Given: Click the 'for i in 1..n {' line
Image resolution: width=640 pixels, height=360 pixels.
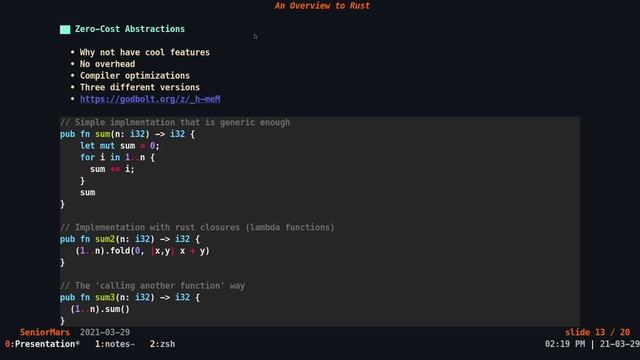Looking at the screenshot, I should pyautogui.click(x=117, y=158).
